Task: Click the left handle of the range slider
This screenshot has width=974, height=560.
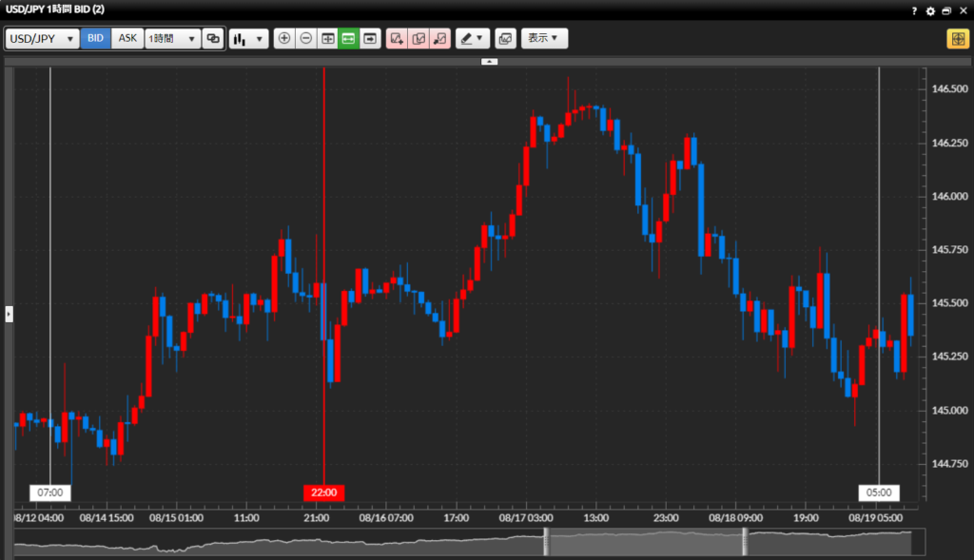Action: pyautogui.click(x=547, y=542)
